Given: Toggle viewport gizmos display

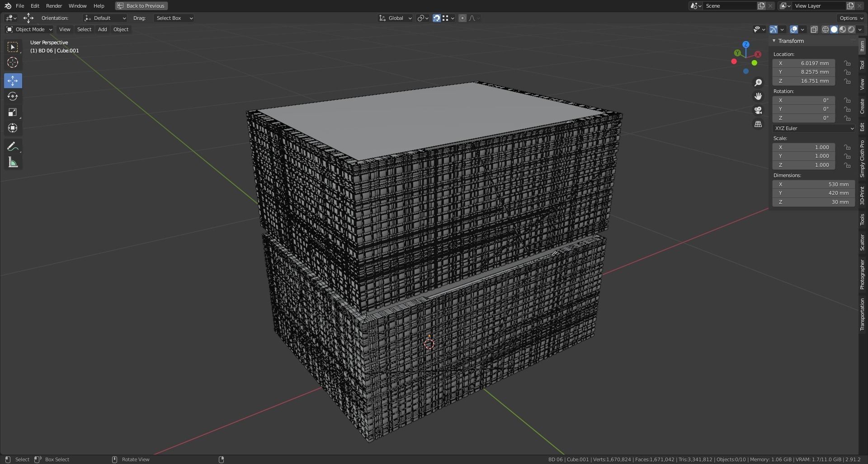Looking at the screenshot, I should click(774, 29).
